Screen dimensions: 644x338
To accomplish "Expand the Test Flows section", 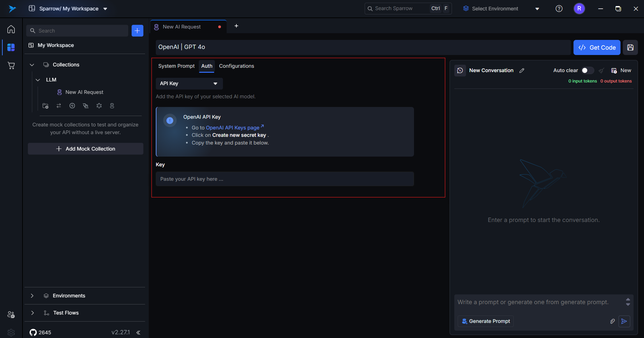I will (32, 313).
